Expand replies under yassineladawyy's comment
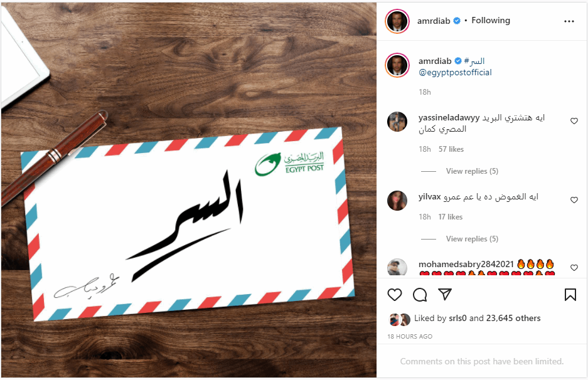Viewport: 588px width, 380px height. click(x=472, y=171)
